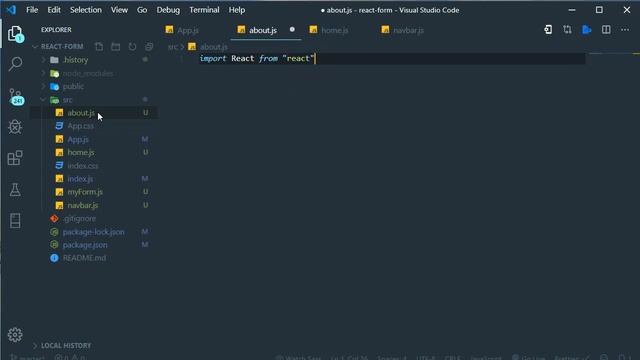
Task: Open the editor More Actions ellipsis menu
Action: 625,30
